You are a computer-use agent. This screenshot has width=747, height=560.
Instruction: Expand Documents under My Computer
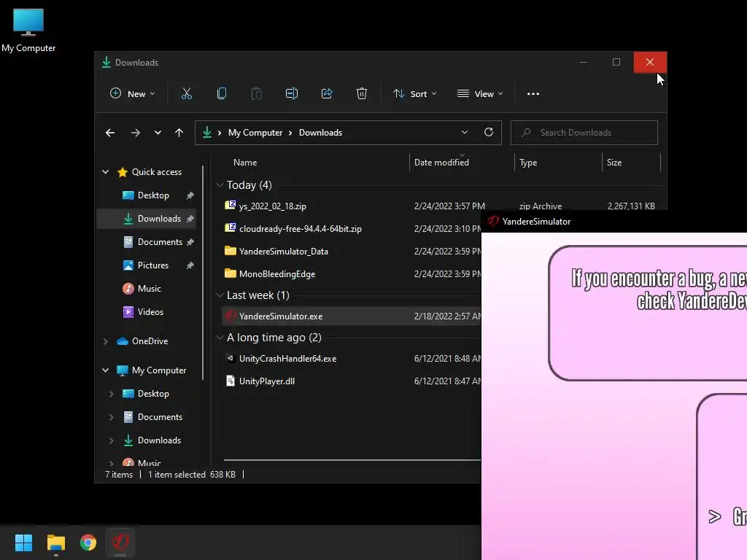coord(111,417)
